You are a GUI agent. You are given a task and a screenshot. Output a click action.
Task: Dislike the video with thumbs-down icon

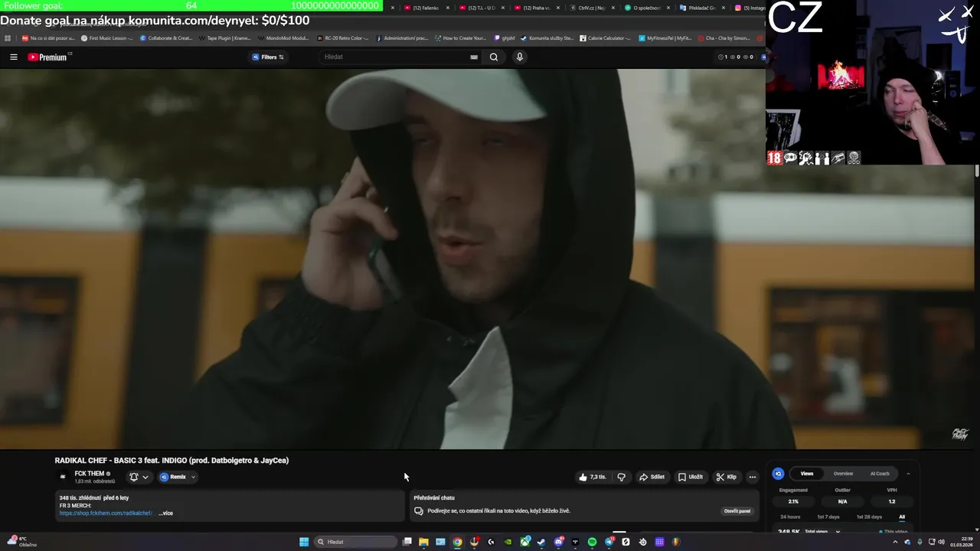pos(621,477)
